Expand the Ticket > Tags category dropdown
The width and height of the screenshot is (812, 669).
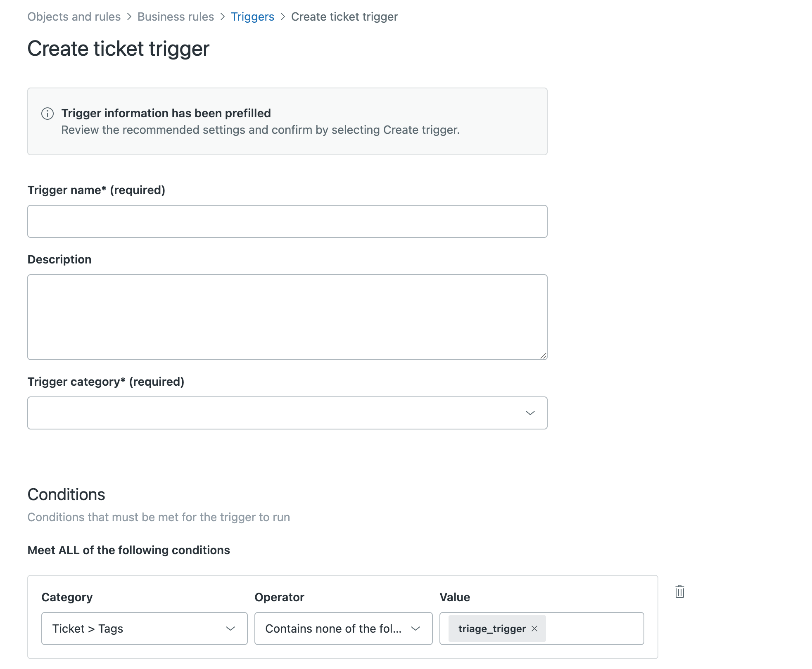pyautogui.click(x=145, y=629)
